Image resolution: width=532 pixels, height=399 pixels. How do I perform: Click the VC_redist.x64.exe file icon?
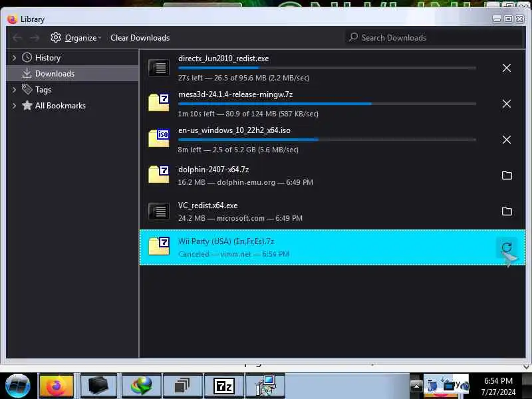pyautogui.click(x=159, y=211)
